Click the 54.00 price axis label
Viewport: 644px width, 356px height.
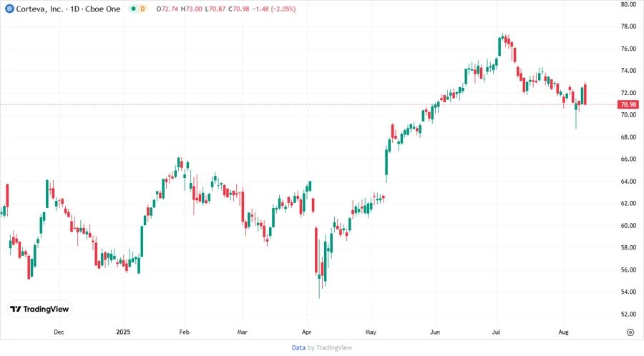[x=628, y=292]
